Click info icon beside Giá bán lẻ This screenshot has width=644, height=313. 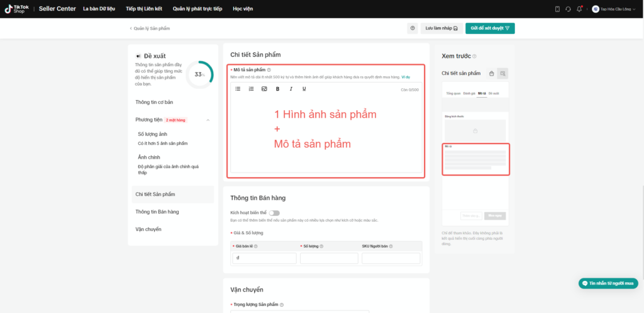click(255, 246)
